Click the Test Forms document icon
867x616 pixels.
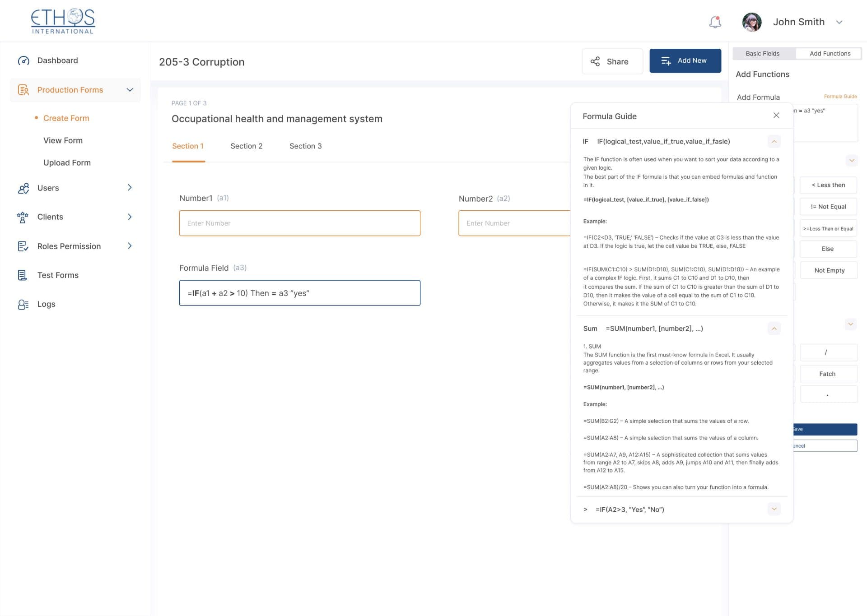point(22,275)
